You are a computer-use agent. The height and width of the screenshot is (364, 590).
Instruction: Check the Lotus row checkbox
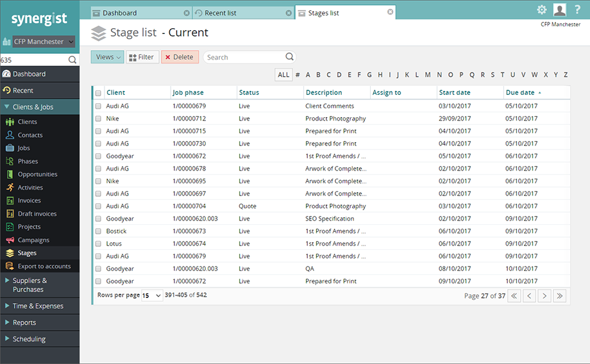click(x=98, y=244)
